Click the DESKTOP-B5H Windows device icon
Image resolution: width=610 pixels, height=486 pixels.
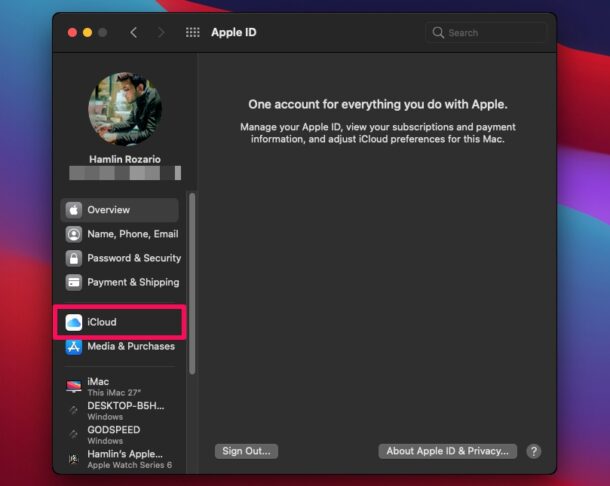74,410
